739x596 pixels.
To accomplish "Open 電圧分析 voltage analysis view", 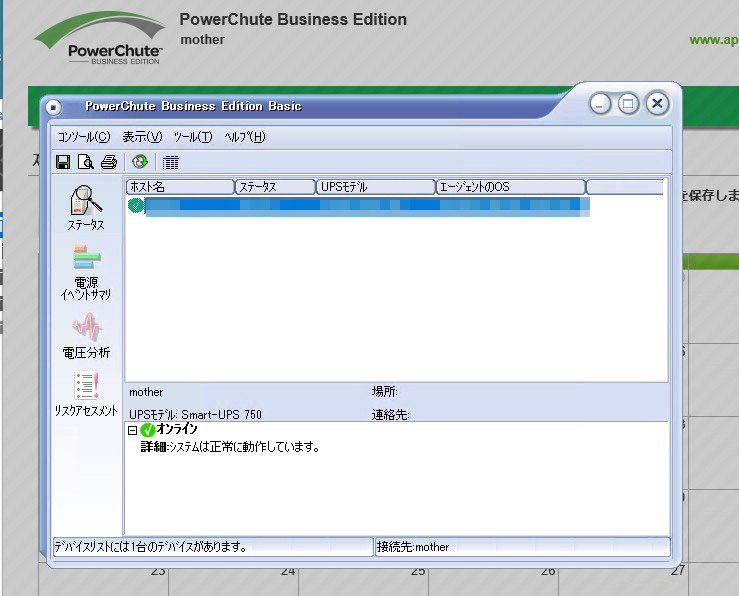I will (86, 335).
